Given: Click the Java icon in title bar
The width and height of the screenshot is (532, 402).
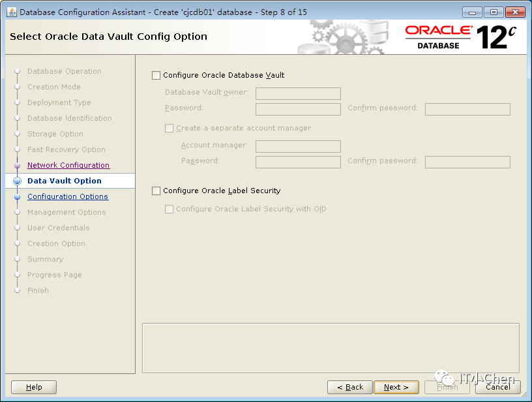Looking at the screenshot, I should tap(11, 12).
